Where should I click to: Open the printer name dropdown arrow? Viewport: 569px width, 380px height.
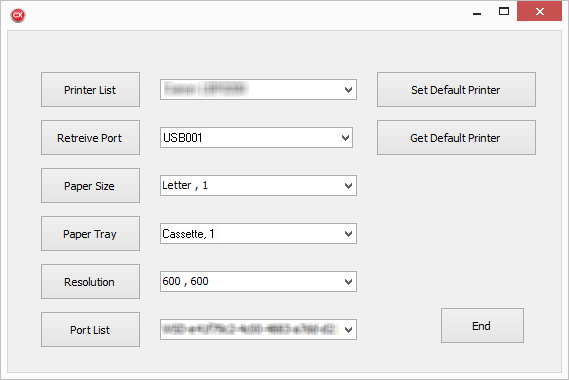coord(348,90)
